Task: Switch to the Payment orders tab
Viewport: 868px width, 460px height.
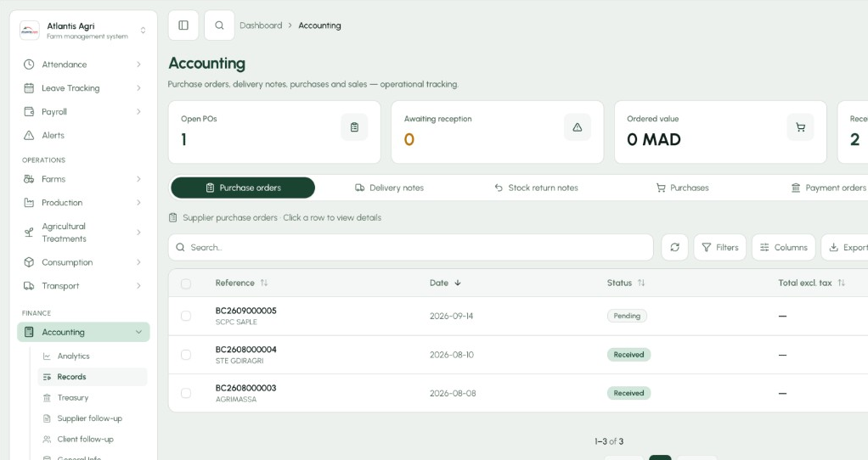Action: click(x=829, y=188)
